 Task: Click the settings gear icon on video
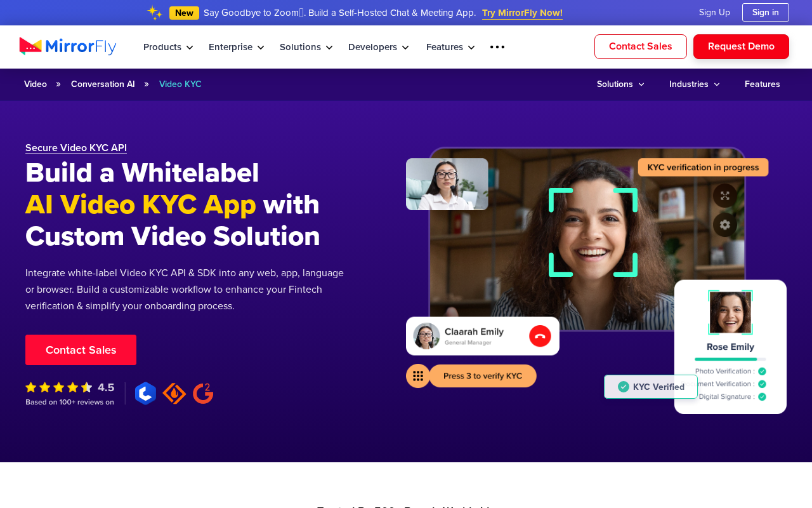(724, 225)
